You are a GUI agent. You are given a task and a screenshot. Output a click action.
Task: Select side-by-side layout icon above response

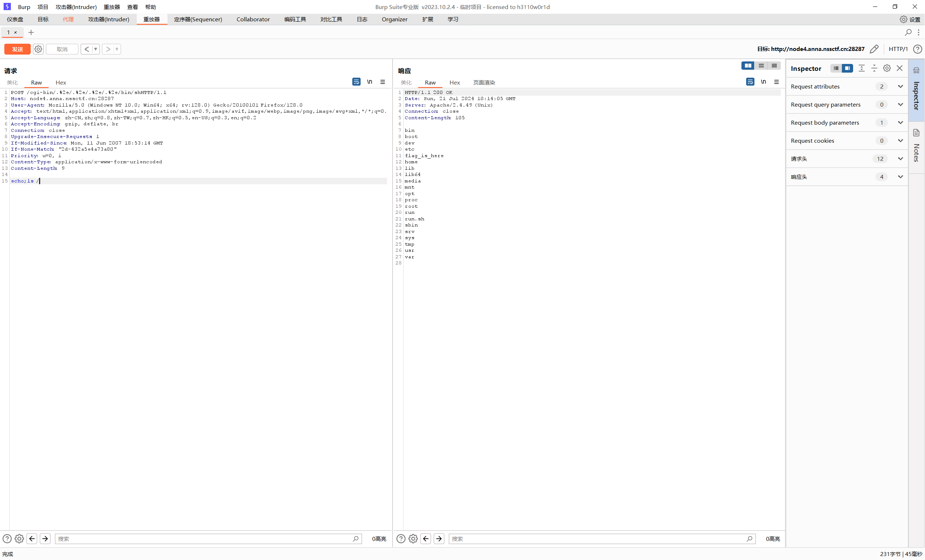748,66
